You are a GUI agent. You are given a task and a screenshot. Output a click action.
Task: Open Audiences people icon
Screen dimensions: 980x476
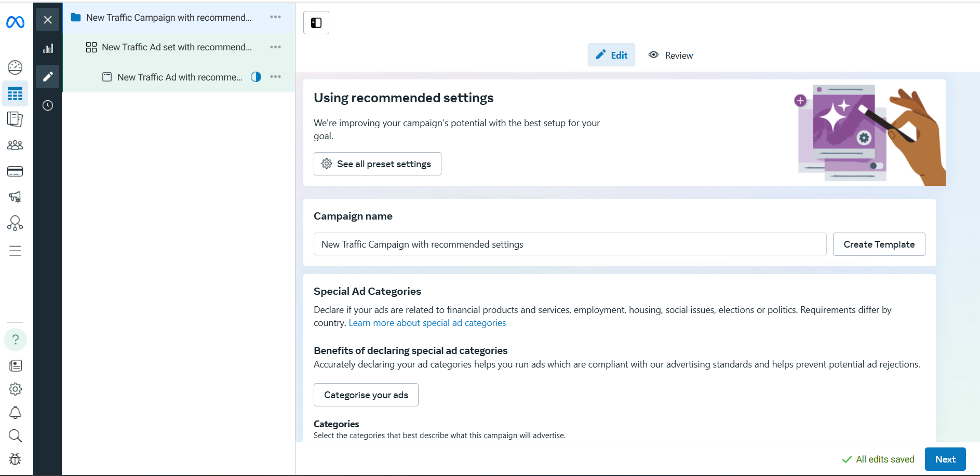tap(15, 145)
